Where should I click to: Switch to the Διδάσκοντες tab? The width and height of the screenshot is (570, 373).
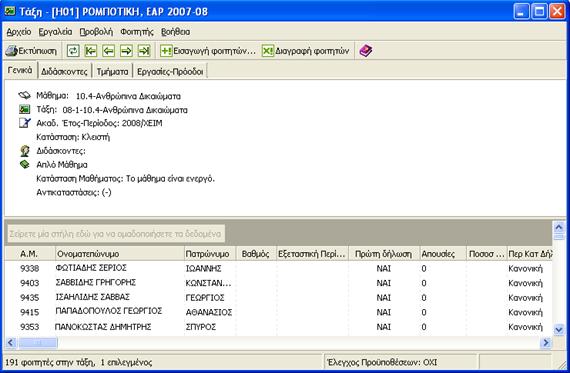(64, 72)
